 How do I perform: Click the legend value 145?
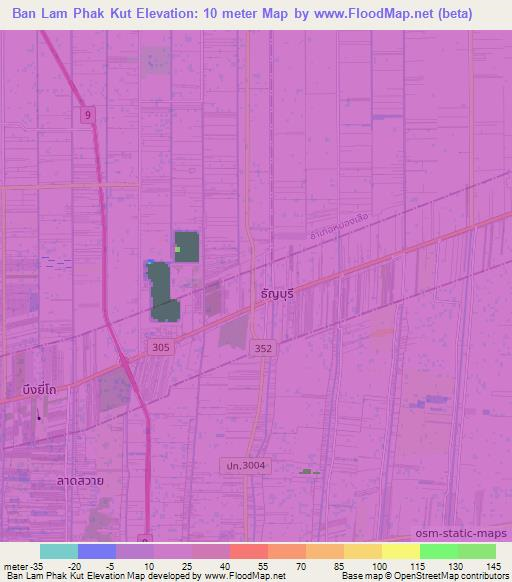click(x=493, y=567)
